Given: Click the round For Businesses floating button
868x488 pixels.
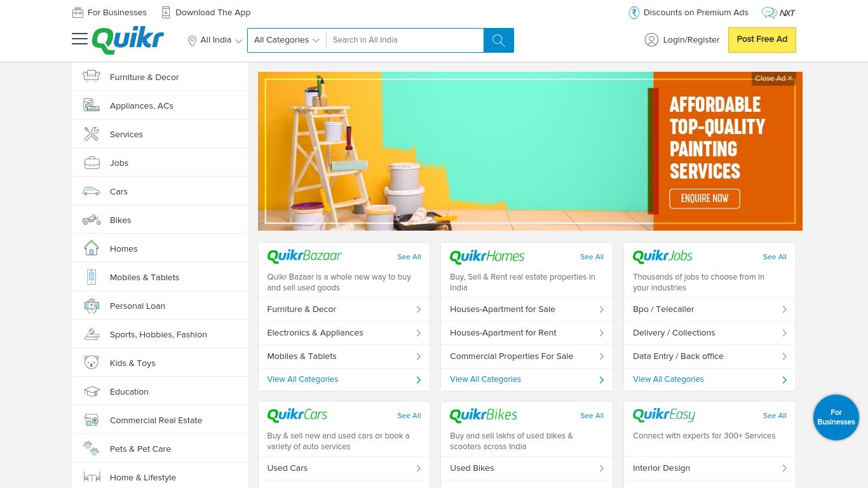Looking at the screenshot, I should point(836,417).
